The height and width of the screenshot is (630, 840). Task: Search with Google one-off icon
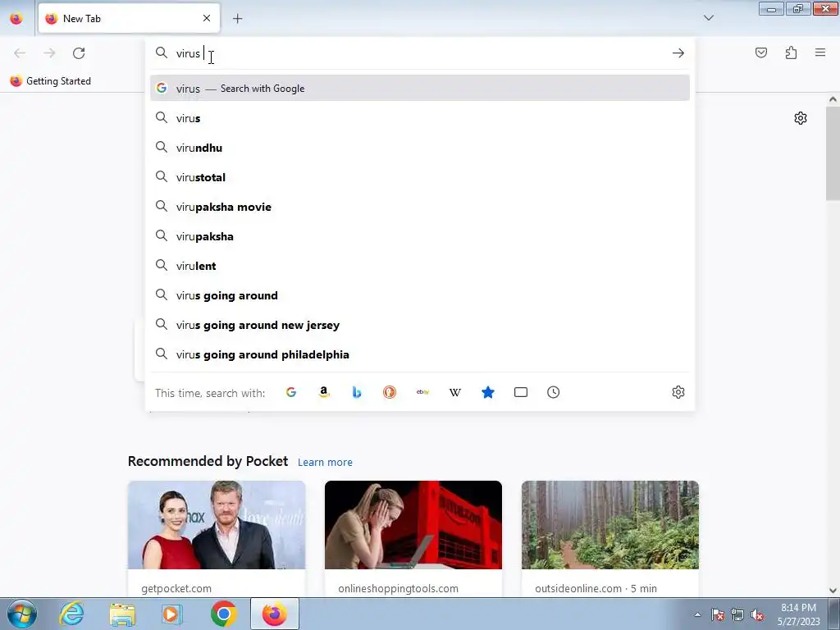click(291, 392)
